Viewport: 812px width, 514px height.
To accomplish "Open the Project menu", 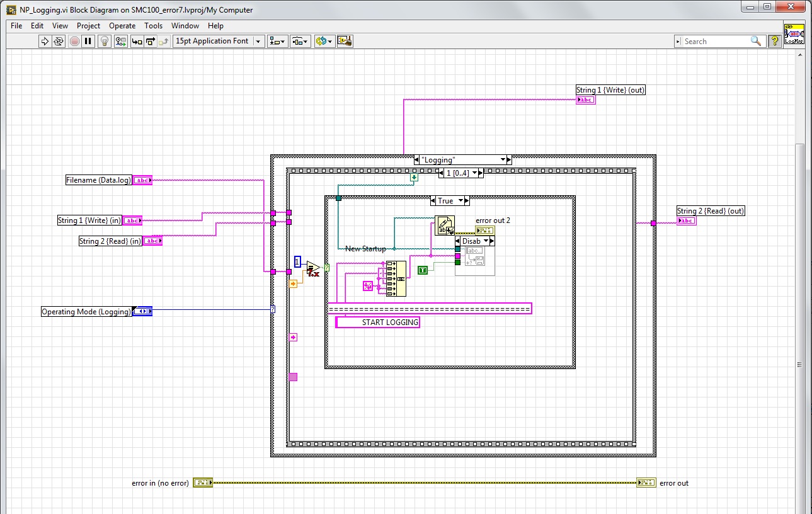I will (x=88, y=26).
